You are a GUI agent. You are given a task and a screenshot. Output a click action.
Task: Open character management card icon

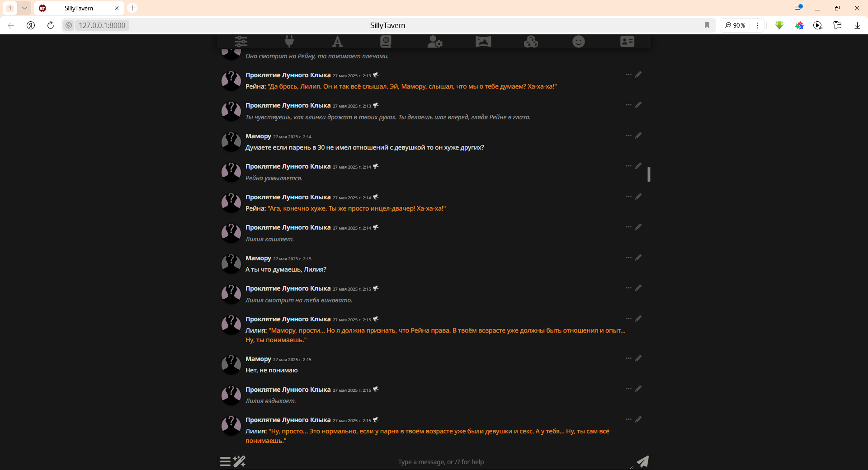(x=627, y=42)
